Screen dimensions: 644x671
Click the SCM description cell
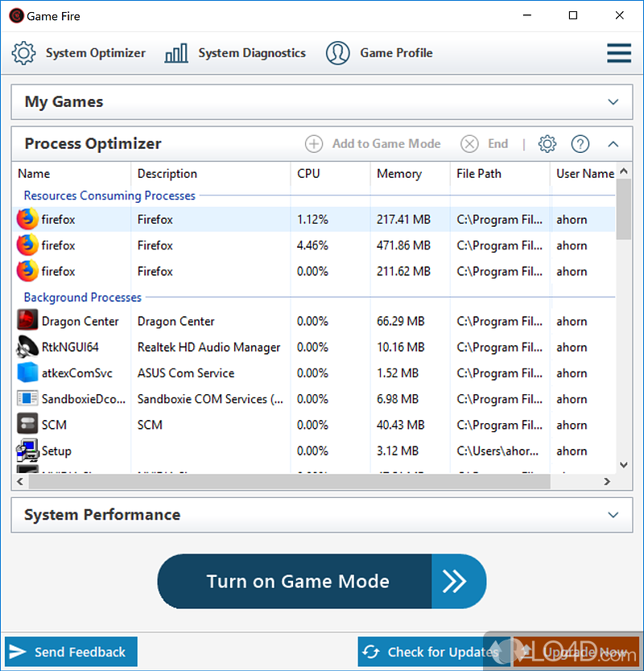click(150, 425)
